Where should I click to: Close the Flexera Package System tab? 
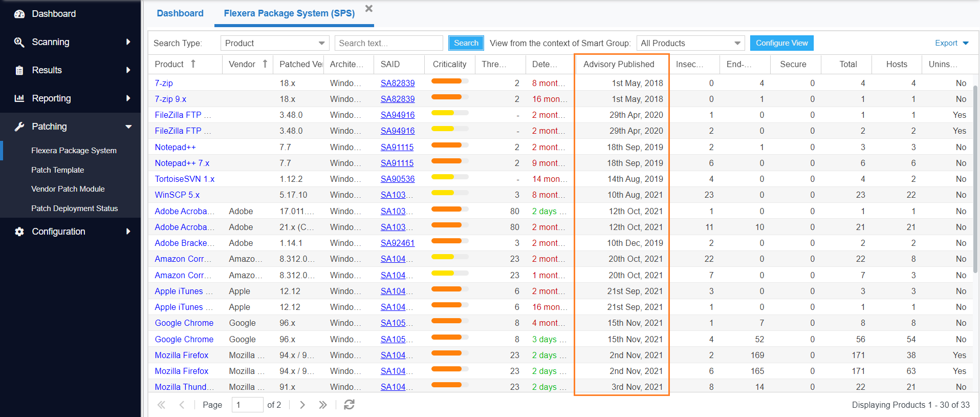(369, 9)
